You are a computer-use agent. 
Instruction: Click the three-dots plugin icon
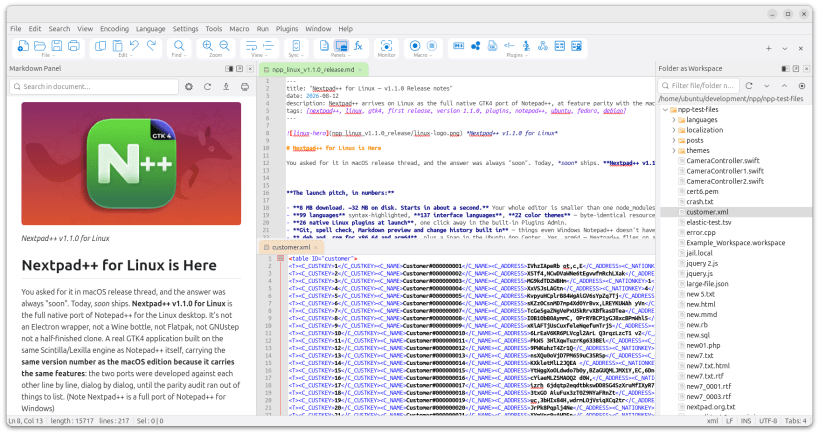tap(475, 46)
